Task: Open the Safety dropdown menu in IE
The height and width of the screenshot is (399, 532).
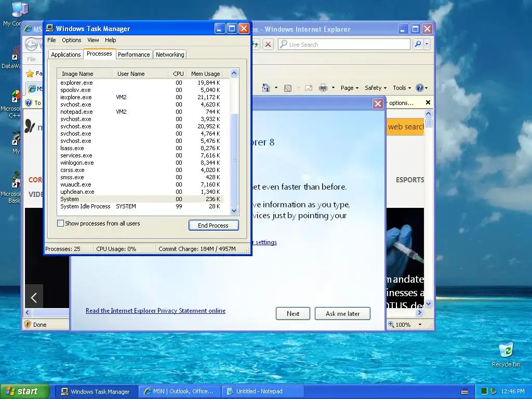Action: coord(375,88)
